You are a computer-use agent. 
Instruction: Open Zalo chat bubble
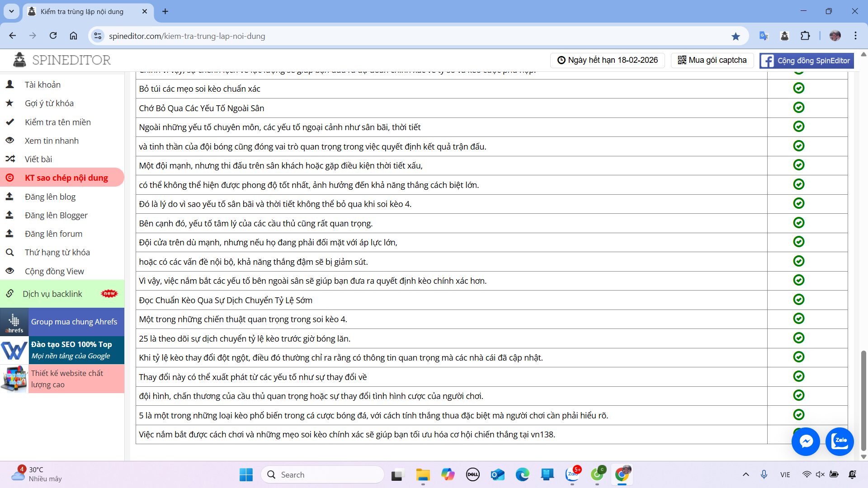840,441
